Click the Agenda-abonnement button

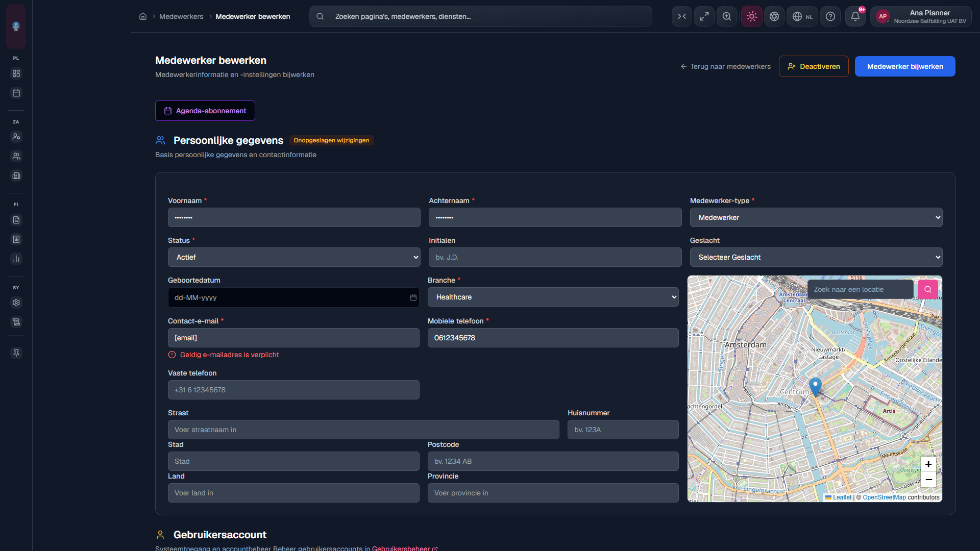tap(205, 111)
